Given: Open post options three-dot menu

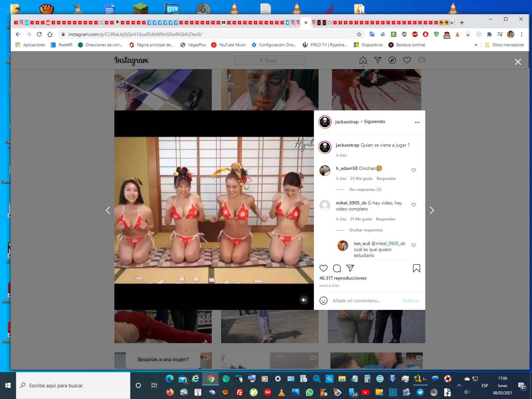Looking at the screenshot, I should click(417, 122).
